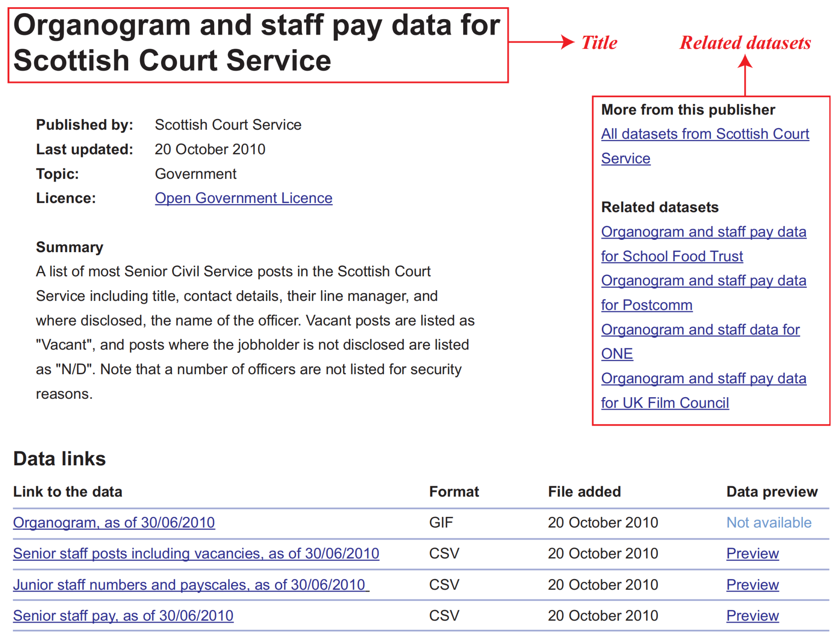The height and width of the screenshot is (638, 840).
Task: Open Organogram, as of 30/06/2010 data link
Action: click(114, 522)
